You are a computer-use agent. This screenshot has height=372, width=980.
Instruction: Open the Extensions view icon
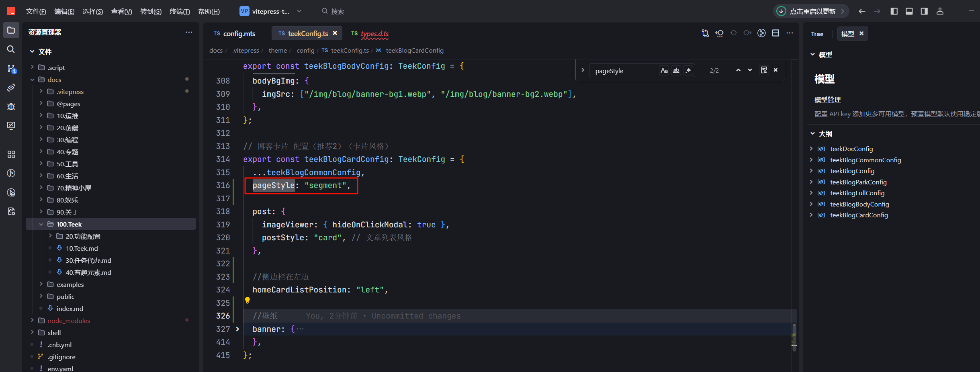(x=11, y=154)
